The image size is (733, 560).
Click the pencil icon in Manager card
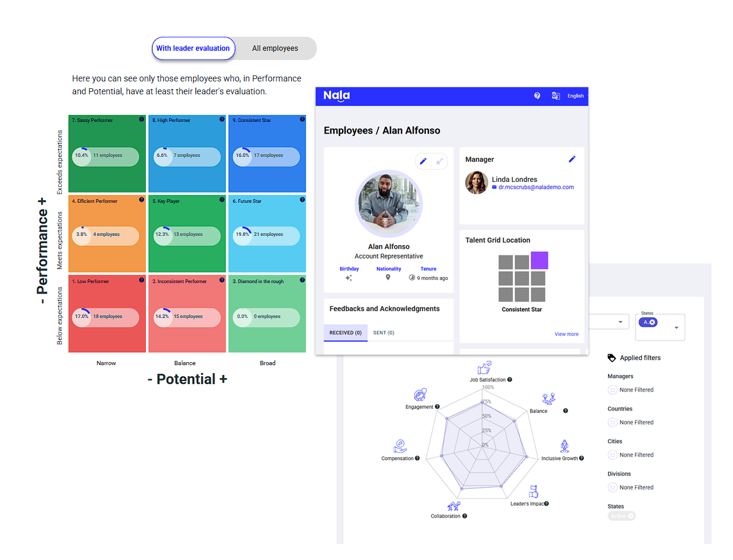572,159
